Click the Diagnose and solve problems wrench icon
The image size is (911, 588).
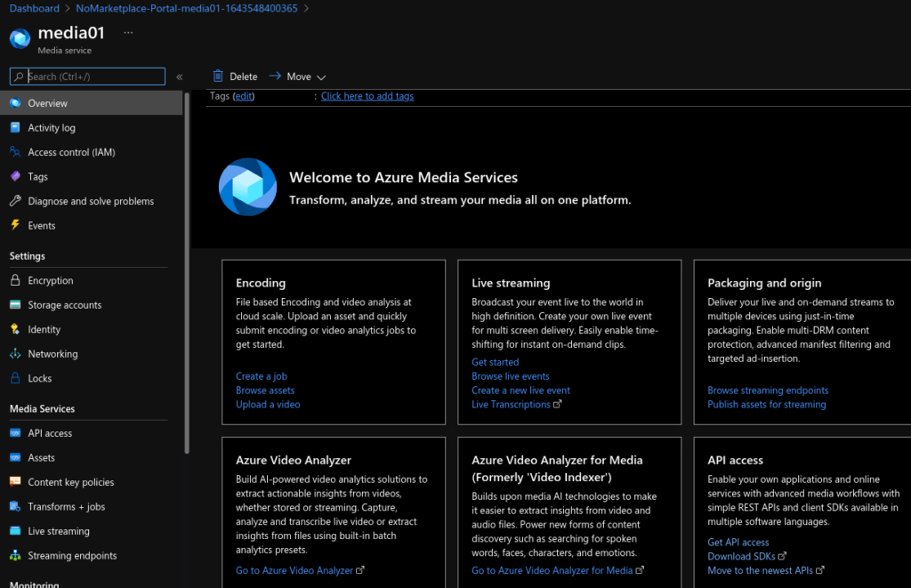[15, 200]
